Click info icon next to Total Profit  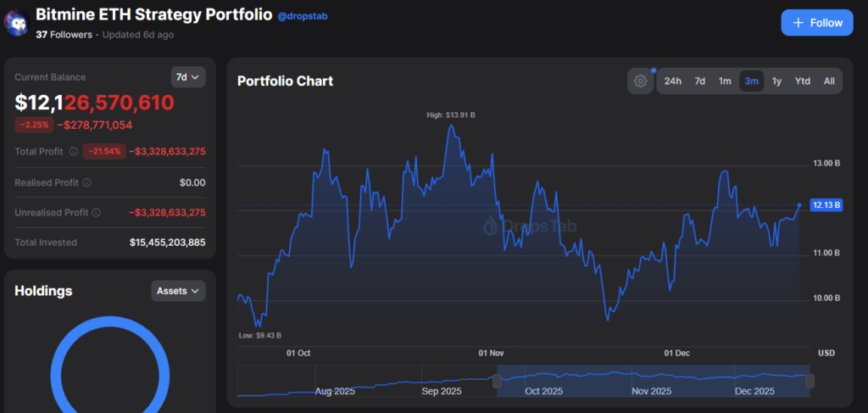[73, 152]
